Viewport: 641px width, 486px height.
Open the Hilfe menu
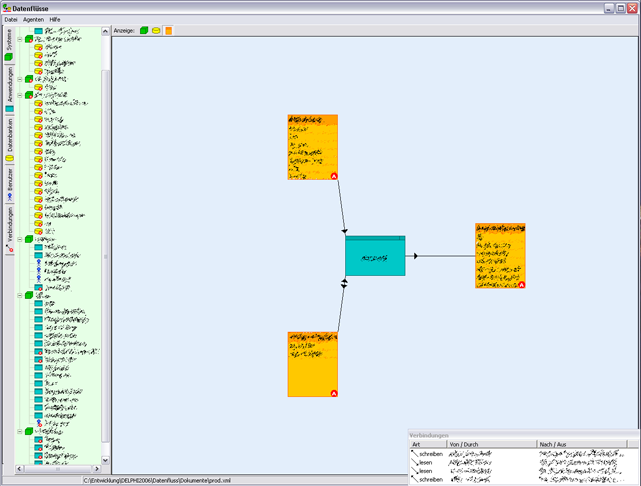click(55, 20)
